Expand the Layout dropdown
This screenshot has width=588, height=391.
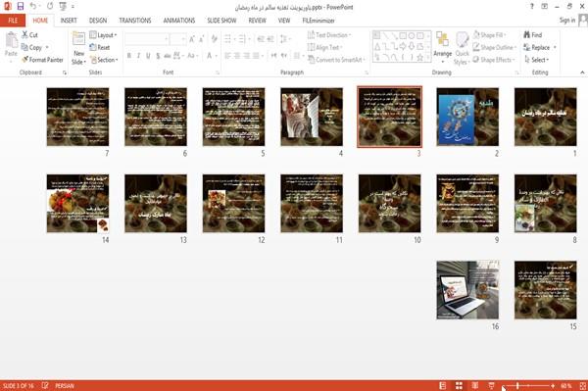(x=103, y=35)
